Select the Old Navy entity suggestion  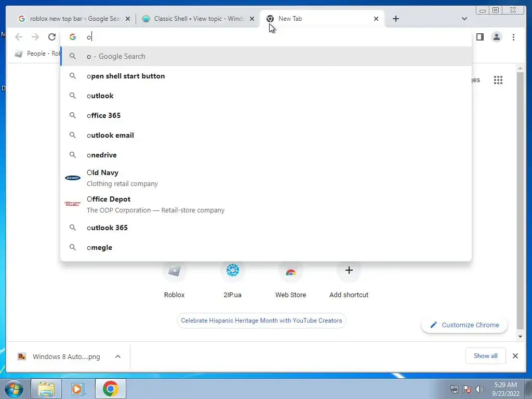pyautogui.click(x=265, y=178)
